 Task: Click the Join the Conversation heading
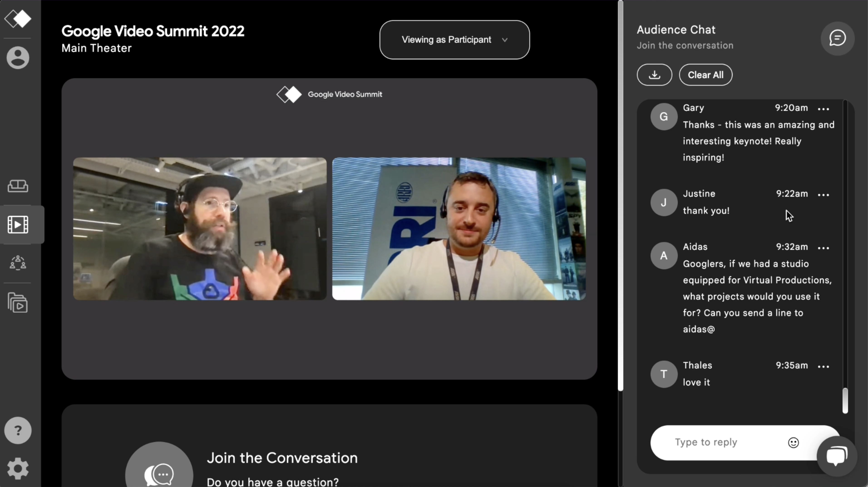point(282,458)
